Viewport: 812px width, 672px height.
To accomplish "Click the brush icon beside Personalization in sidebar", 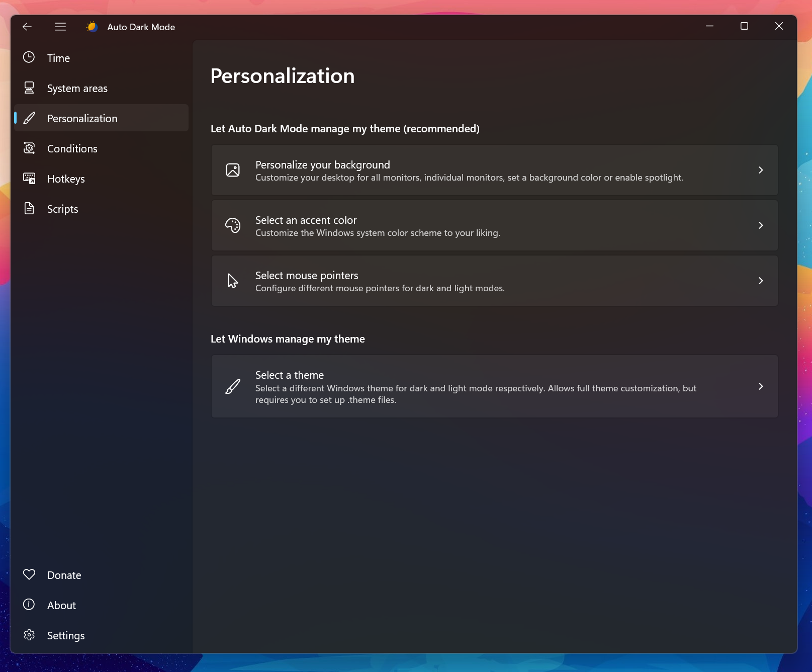I will 29,118.
